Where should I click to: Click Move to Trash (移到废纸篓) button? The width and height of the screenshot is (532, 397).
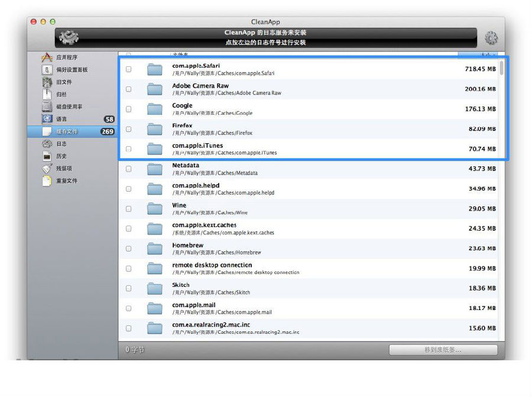point(443,350)
